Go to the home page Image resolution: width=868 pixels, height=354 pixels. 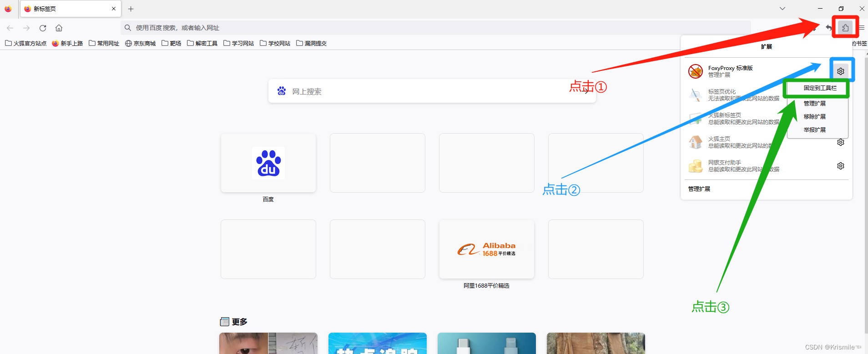[x=59, y=28]
